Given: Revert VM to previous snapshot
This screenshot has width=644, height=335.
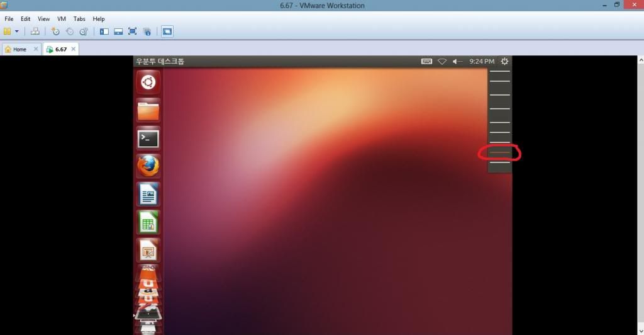Looking at the screenshot, I should click(69, 31).
